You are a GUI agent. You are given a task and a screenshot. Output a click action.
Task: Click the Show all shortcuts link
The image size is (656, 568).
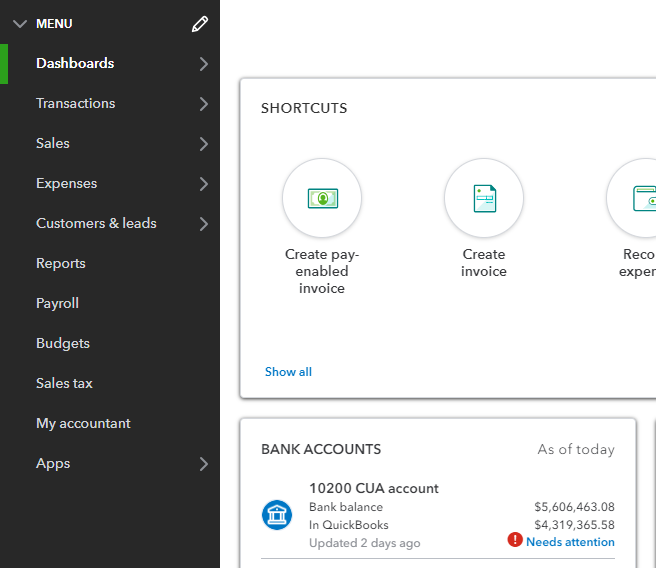point(288,372)
